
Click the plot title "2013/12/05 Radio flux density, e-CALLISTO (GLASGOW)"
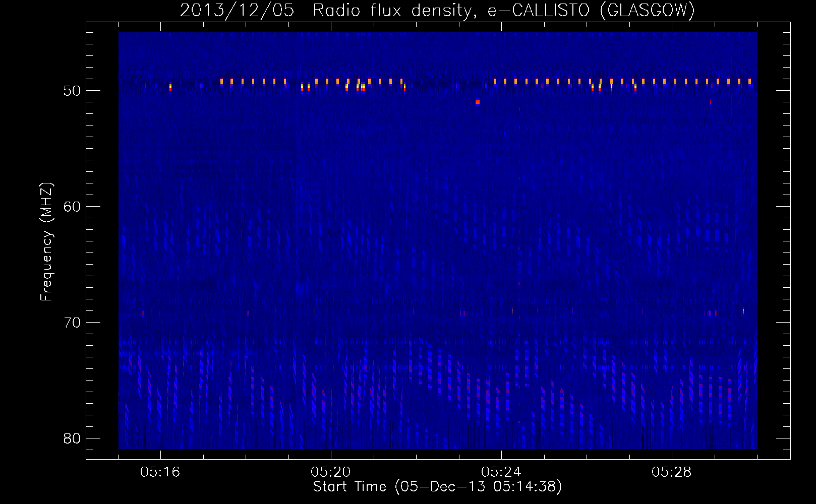point(437,10)
